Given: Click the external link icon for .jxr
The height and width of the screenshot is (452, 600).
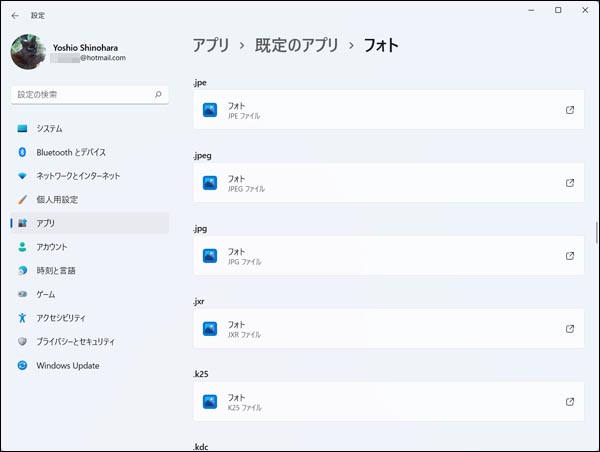Looking at the screenshot, I should click(x=570, y=329).
